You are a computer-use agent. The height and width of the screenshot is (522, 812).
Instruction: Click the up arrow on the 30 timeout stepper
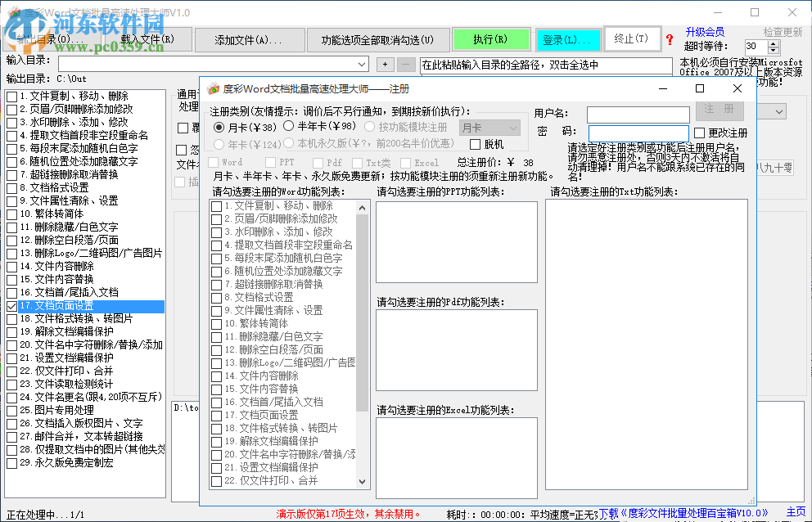pyautogui.click(x=772, y=43)
